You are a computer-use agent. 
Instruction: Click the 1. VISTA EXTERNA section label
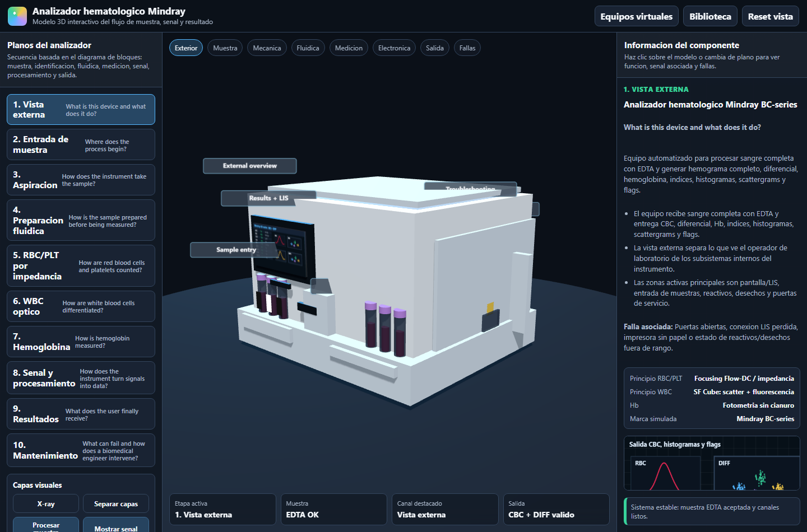(656, 90)
